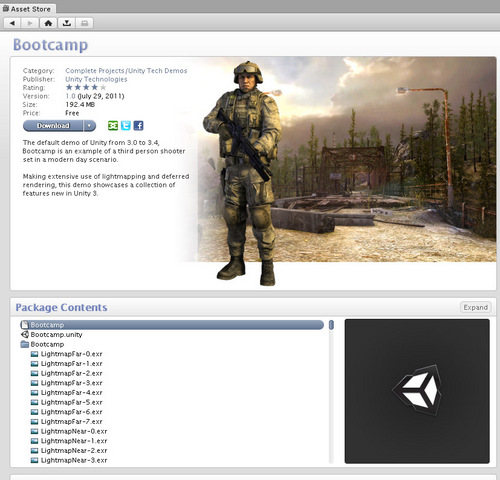Screen dimensions: 500x480
Task: Select LightmapNear-1.exr file
Action: tap(74, 441)
